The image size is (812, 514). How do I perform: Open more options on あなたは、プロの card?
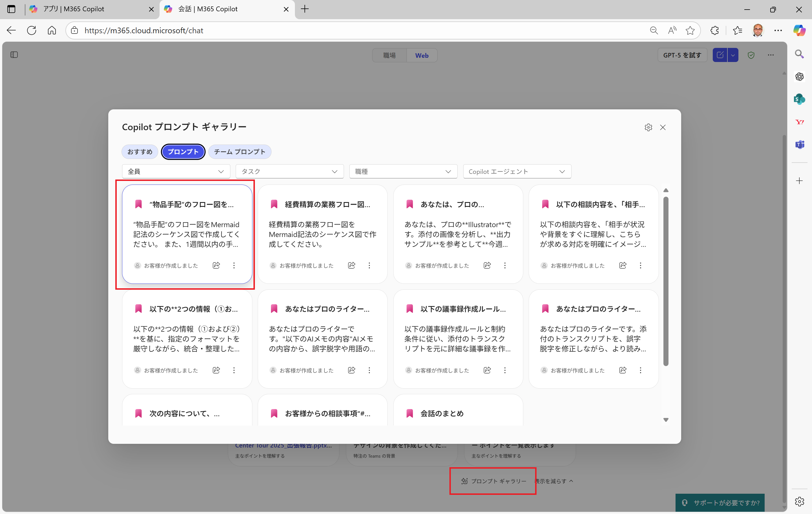(505, 265)
